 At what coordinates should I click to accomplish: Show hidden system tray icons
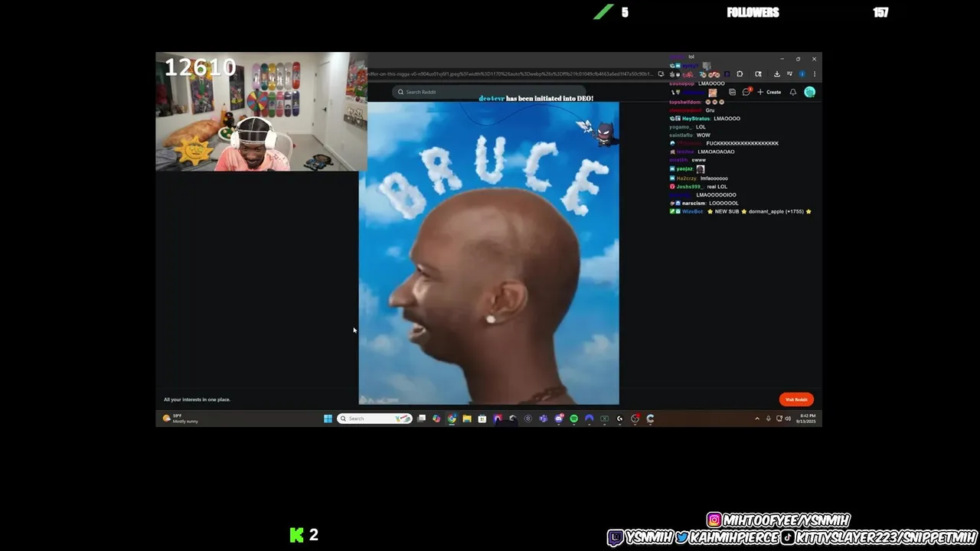click(x=757, y=419)
